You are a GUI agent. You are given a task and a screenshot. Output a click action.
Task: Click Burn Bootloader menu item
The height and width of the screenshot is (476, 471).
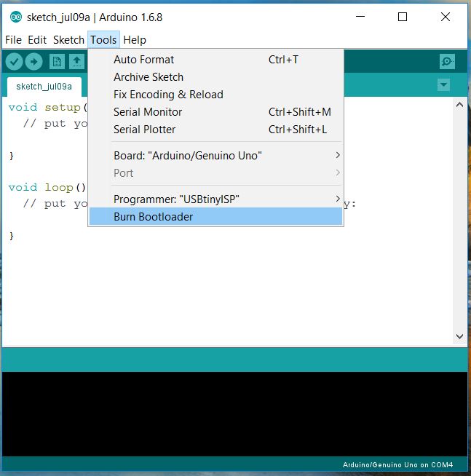215,216
